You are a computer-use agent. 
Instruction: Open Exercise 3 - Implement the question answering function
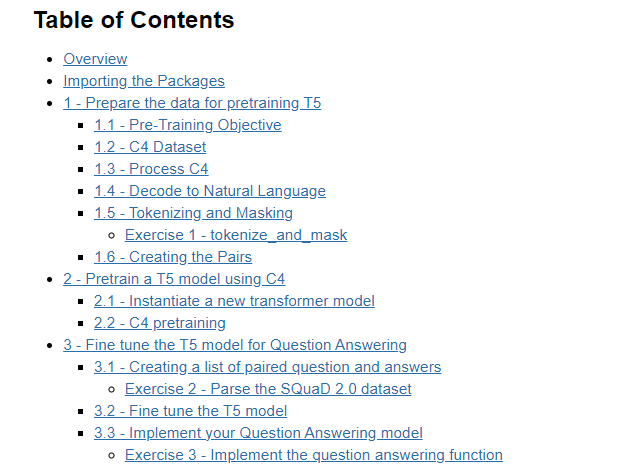(314, 455)
